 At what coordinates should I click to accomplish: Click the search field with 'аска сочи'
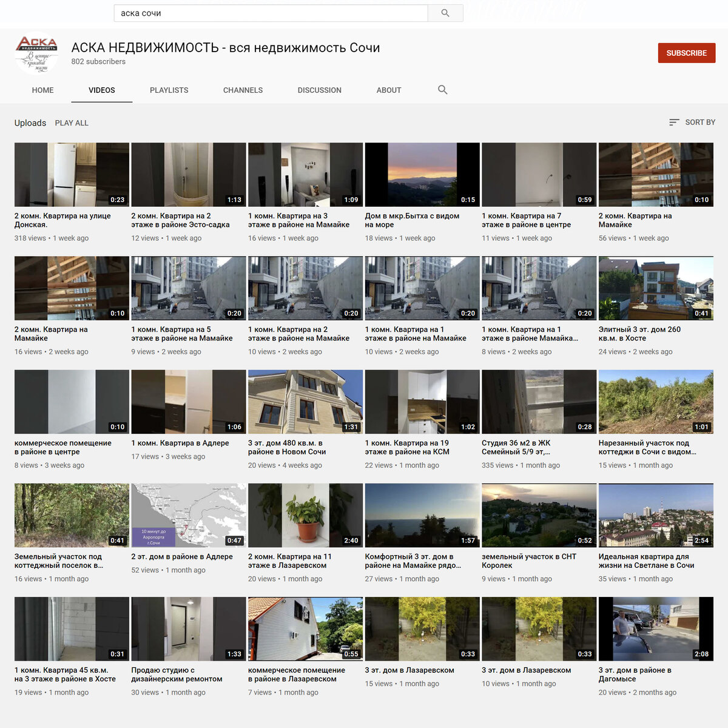(271, 13)
